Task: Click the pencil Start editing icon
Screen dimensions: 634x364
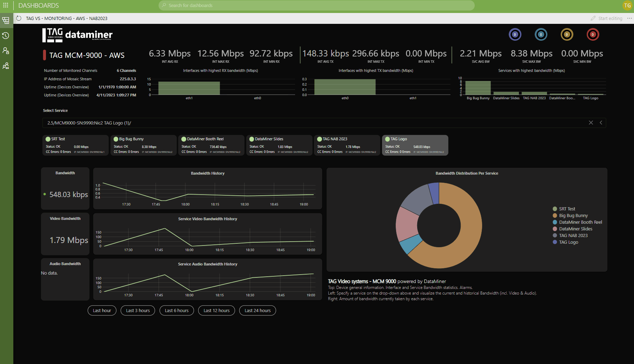Action: click(593, 18)
